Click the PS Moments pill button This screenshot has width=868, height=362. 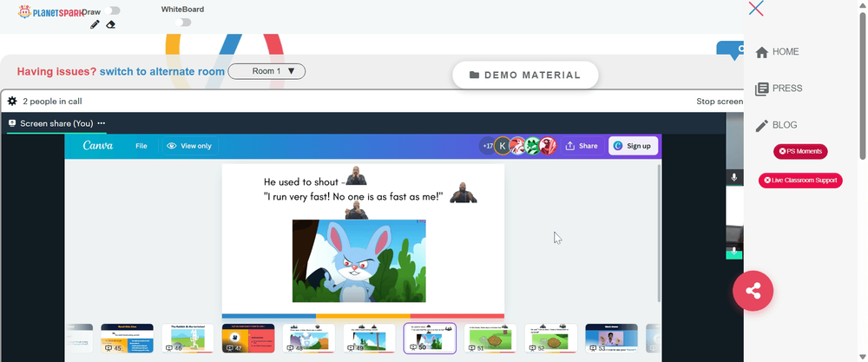800,151
